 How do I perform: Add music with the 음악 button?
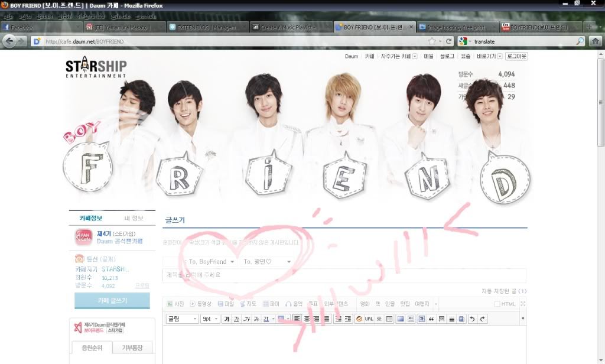pos(294,304)
